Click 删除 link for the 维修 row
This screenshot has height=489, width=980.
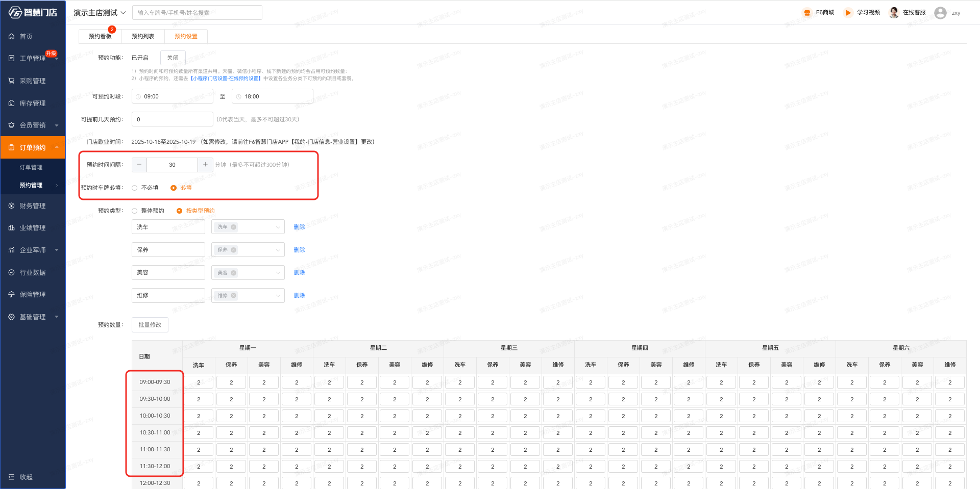(x=299, y=295)
